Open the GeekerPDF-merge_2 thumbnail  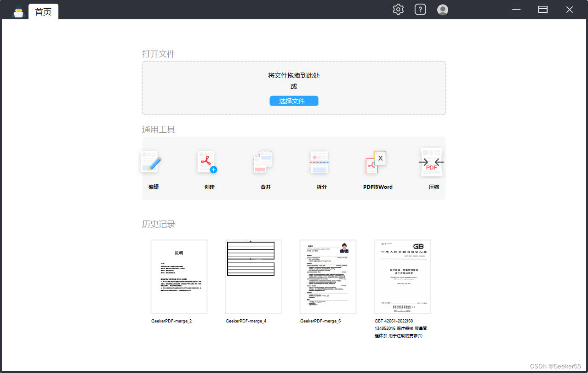(x=179, y=277)
